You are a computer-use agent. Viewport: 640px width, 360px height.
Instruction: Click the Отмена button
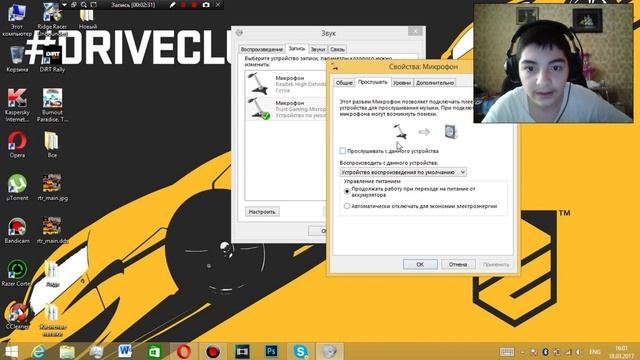[458, 264]
